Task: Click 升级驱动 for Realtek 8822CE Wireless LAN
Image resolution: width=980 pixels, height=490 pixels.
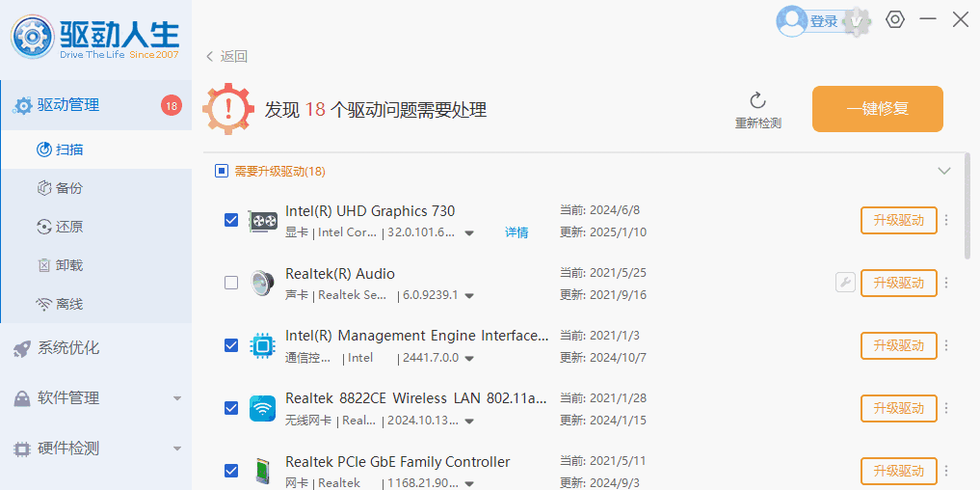Action: tap(899, 408)
